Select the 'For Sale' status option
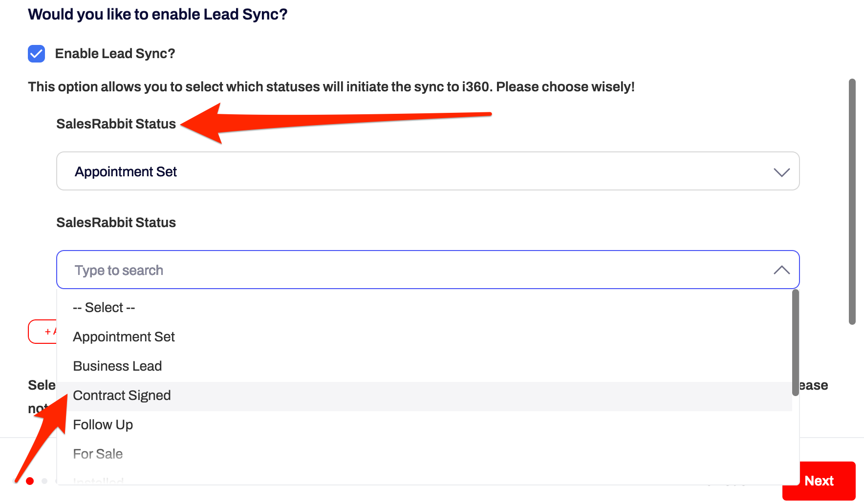864x504 pixels. tap(98, 454)
